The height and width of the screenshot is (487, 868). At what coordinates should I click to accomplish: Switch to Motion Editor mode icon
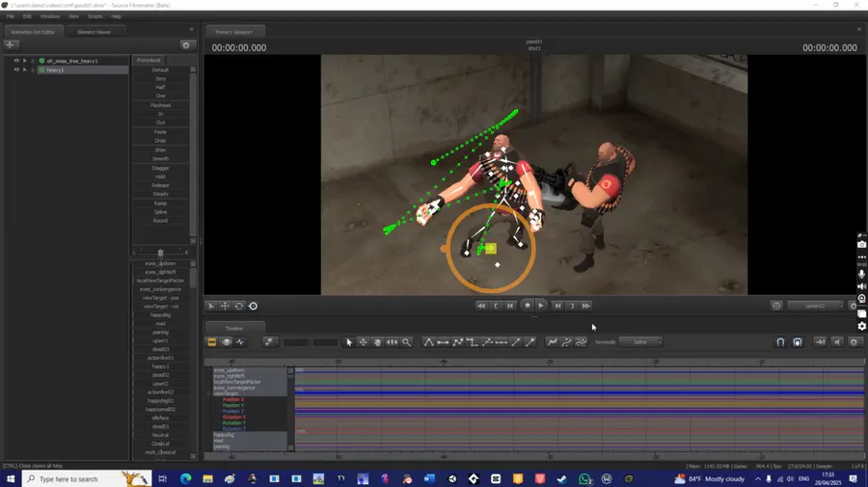[227, 342]
